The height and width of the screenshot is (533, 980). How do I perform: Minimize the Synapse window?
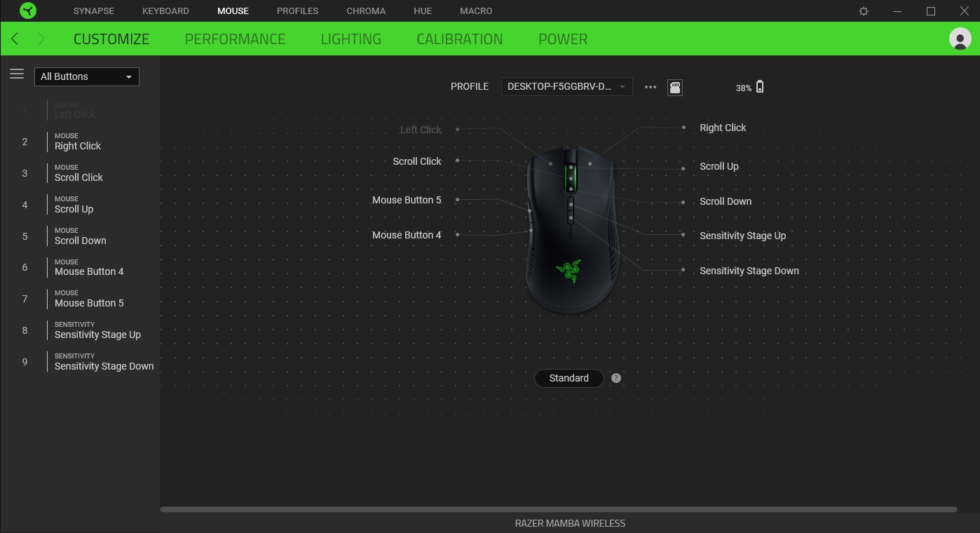coord(897,11)
